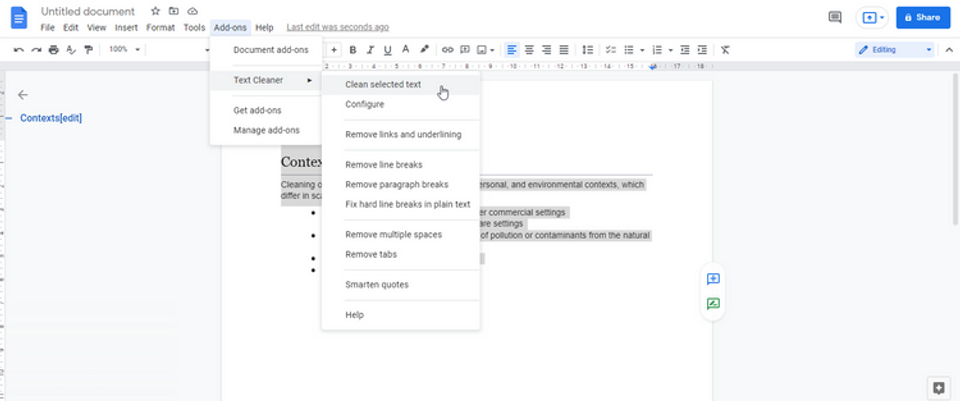
Task: Check the cloud save status icon
Action: coord(192,11)
